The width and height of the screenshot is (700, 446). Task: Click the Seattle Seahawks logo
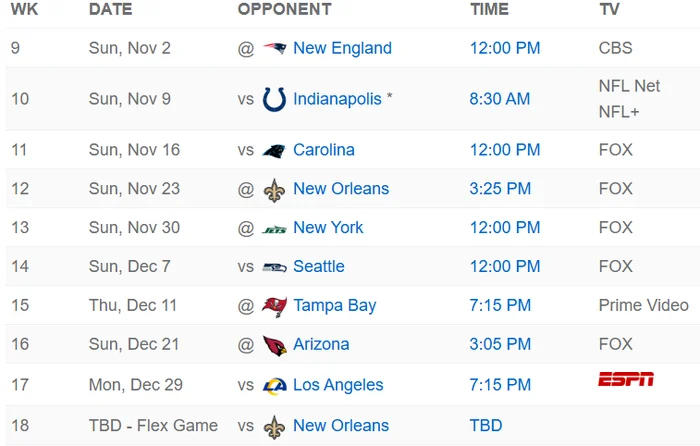(x=274, y=267)
